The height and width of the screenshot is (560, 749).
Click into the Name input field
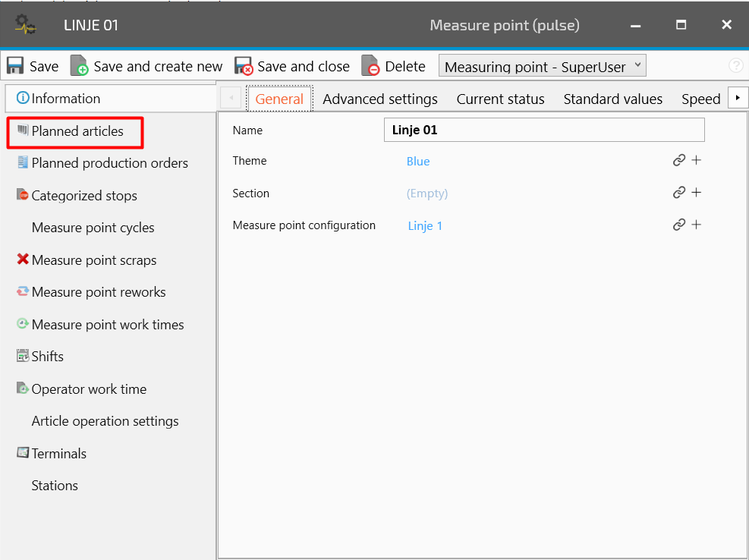[543, 130]
